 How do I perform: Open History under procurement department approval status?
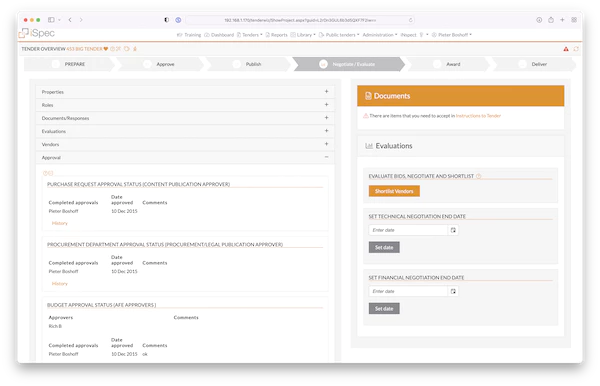pos(60,283)
